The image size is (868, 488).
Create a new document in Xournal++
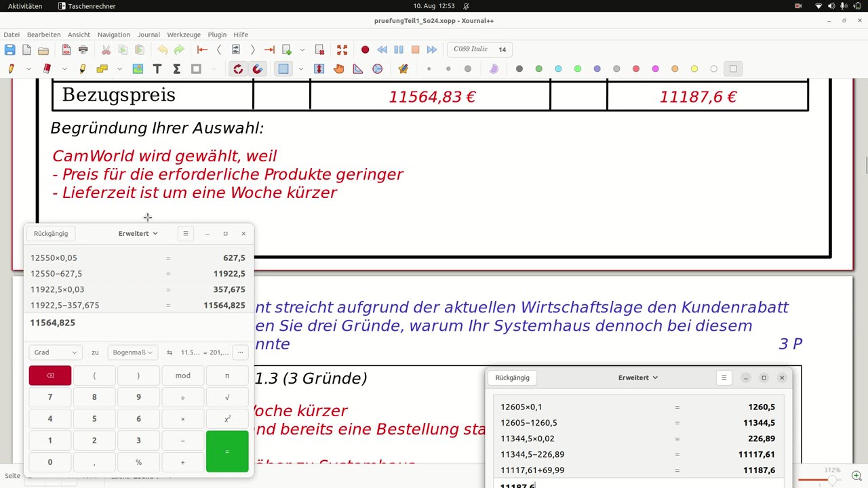tap(26, 49)
